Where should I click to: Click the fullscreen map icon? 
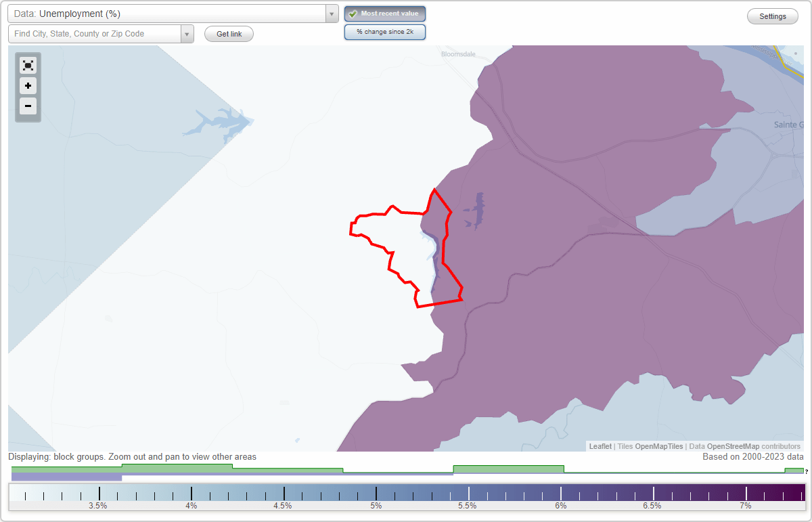point(28,65)
